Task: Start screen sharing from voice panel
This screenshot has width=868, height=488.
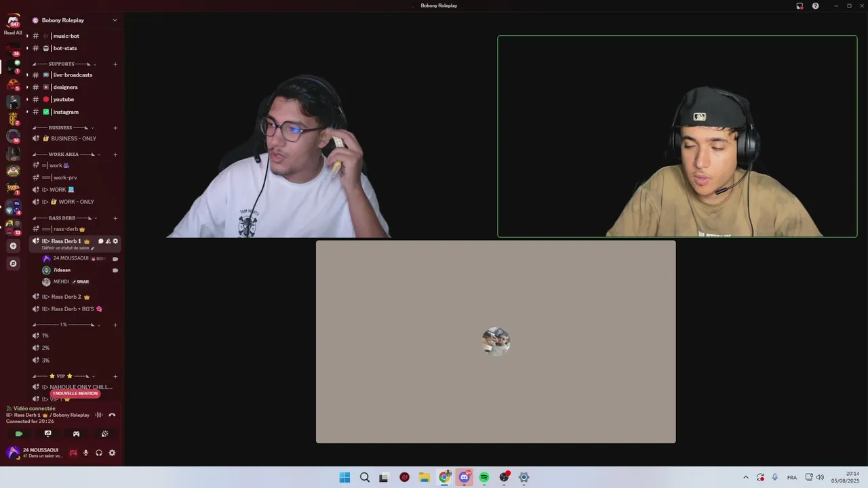Action: pyautogui.click(x=47, y=434)
